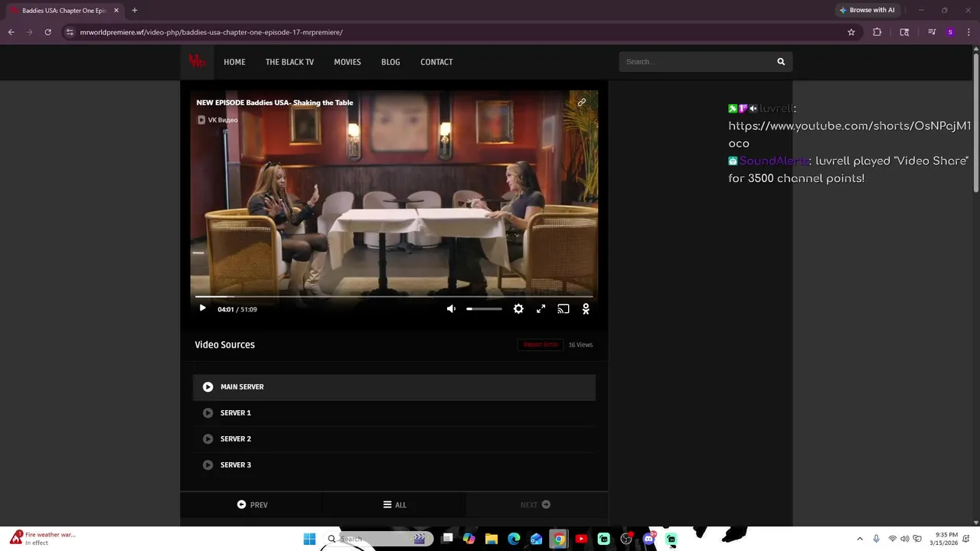Click the microphone tray icon

click(876, 539)
